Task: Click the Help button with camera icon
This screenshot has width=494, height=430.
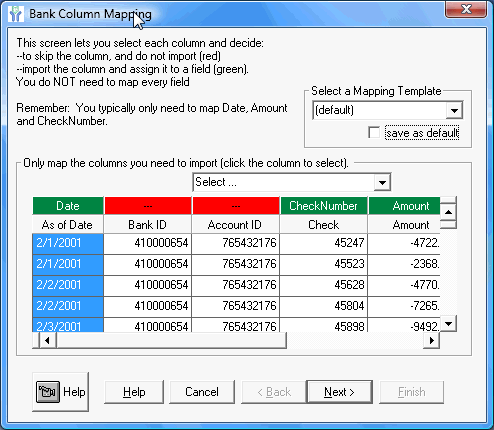Action: [x=60, y=392]
